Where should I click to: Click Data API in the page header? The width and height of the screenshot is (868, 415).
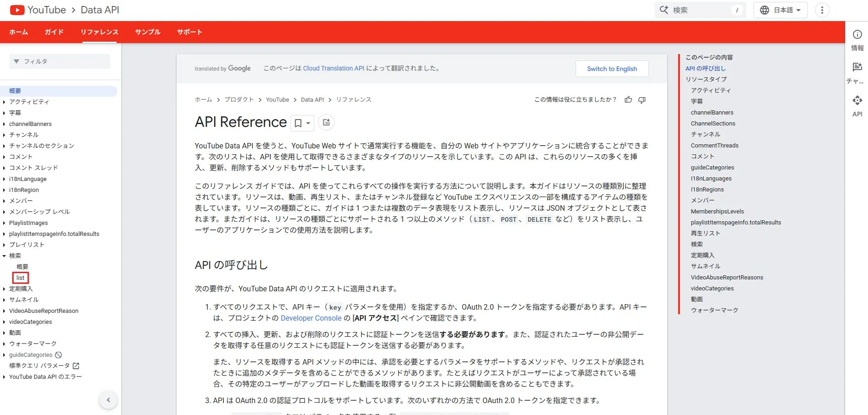(100, 10)
